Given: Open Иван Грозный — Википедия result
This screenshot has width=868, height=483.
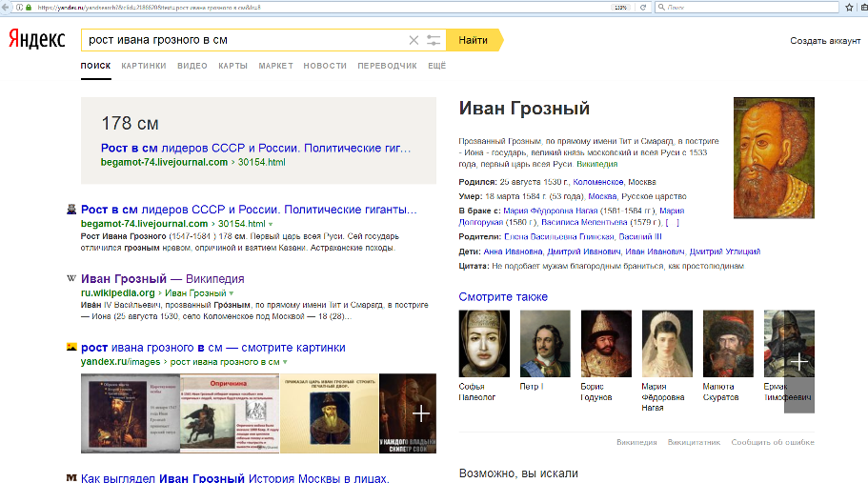Looking at the screenshot, I should (x=162, y=278).
